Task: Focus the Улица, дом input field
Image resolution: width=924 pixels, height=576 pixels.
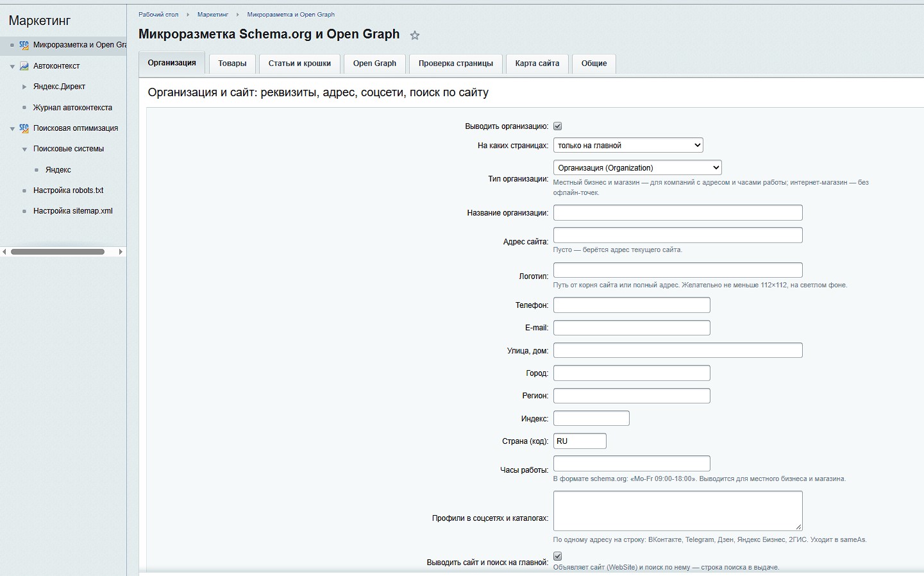Action: (x=678, y=350)
